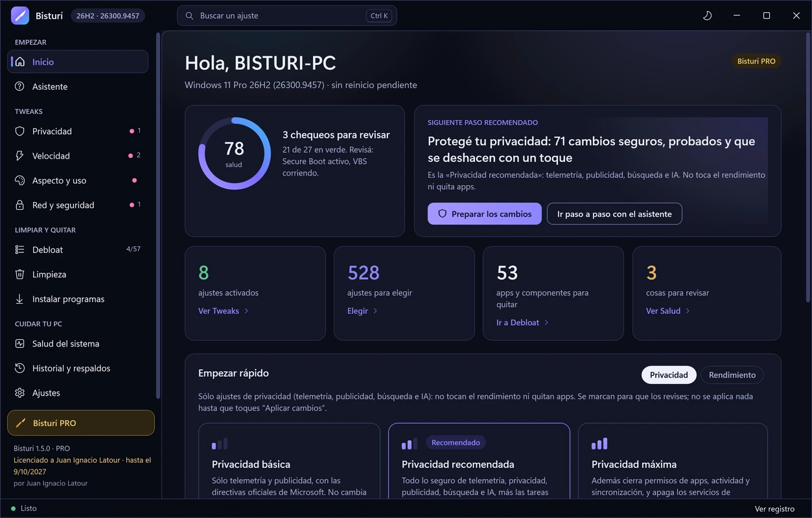Click the Salud del sistema pulse icon
812x518 pixels.
[20, 344]
